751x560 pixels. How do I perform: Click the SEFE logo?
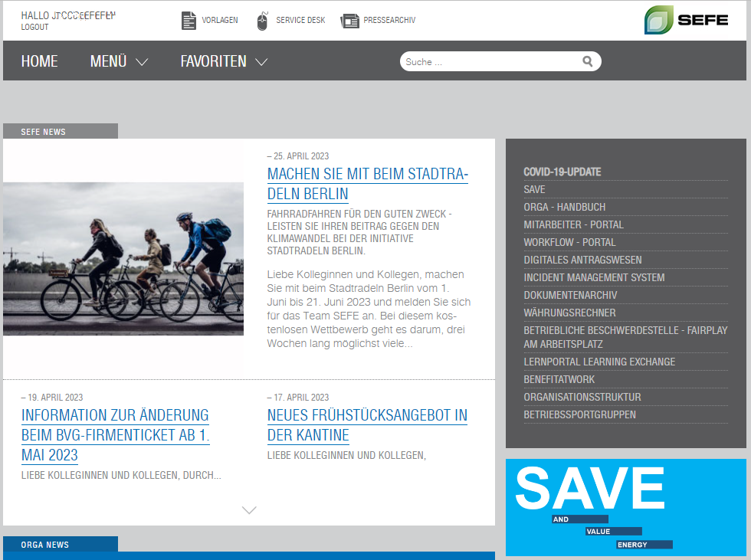(x=686, y=20)
